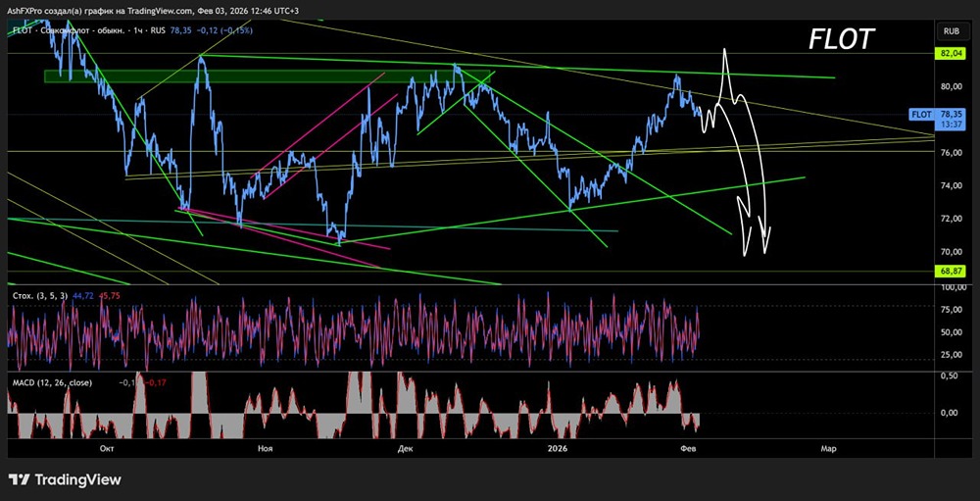The height and width of the screenshot is (501, 980).
Task: Click the 0,50 MACD scale value
Action: (951, 376)
